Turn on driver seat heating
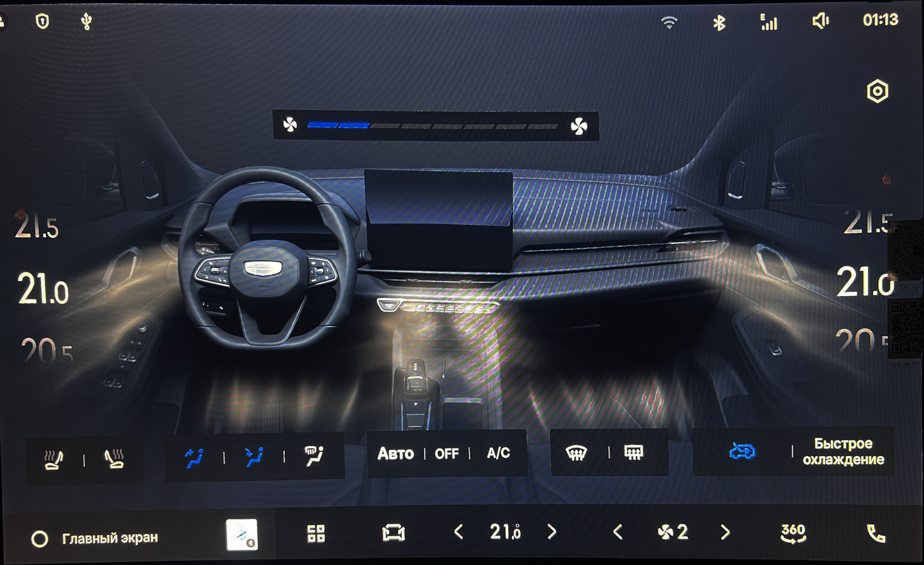The width and height of the screenshot is (924, 565). 53,460
